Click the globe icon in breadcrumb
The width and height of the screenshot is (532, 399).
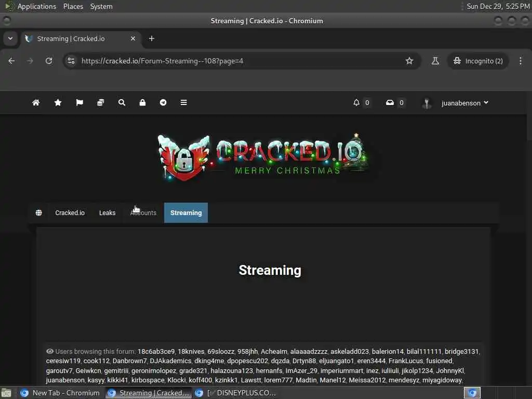pos(38,212)
